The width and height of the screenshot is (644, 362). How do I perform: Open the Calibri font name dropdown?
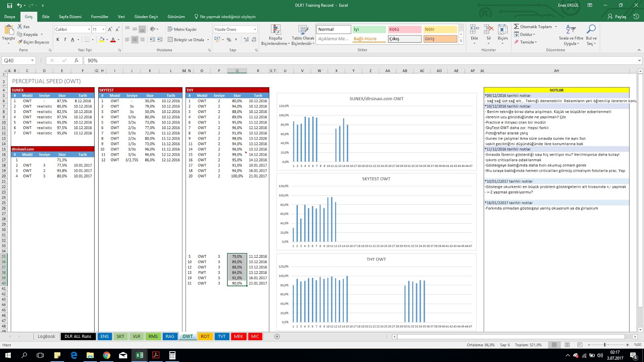coord(89,29)
